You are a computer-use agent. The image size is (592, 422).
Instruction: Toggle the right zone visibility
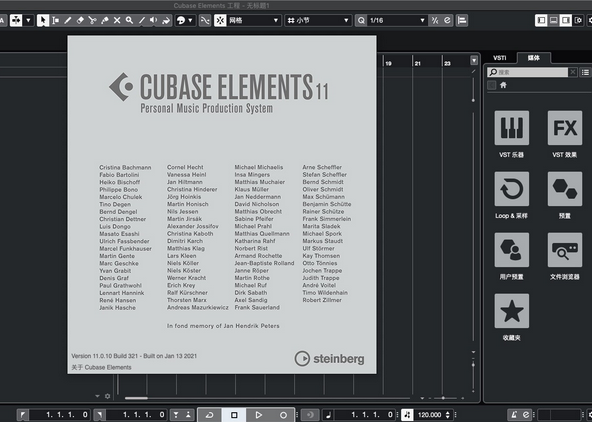(566, 20)
